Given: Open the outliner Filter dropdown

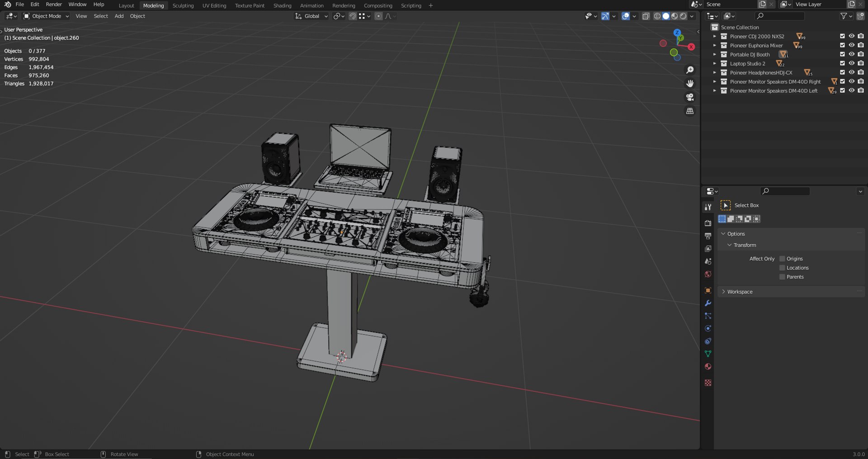Looking at the screenshot, I should tap(846, 16).
